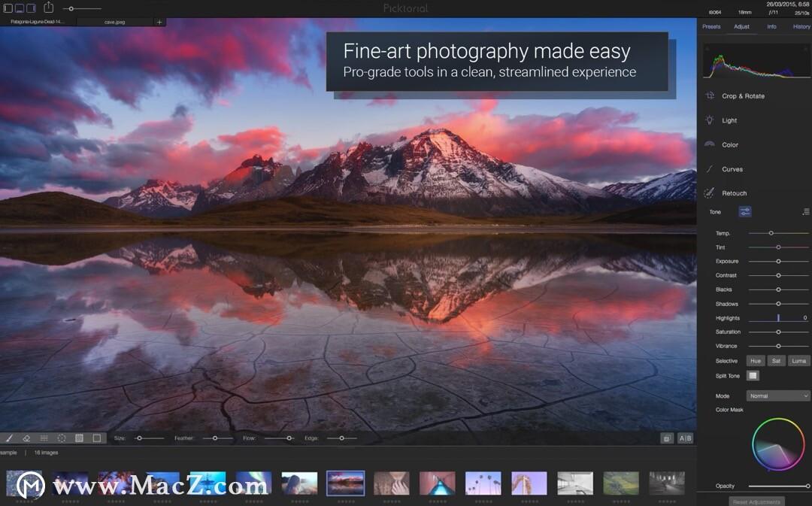Select the black-and-white street thumbnail
Screen dimensions: 812x506
[x=667, y=483]
